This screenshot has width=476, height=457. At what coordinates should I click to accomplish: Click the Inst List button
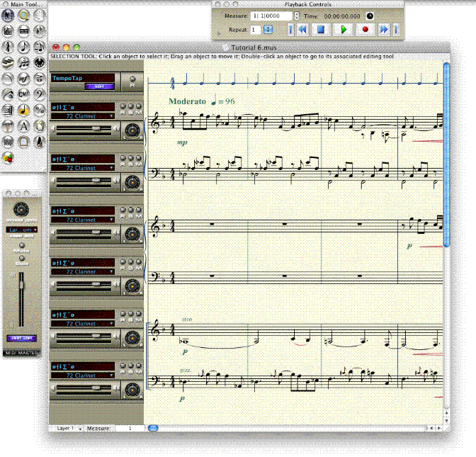[21, 338]
